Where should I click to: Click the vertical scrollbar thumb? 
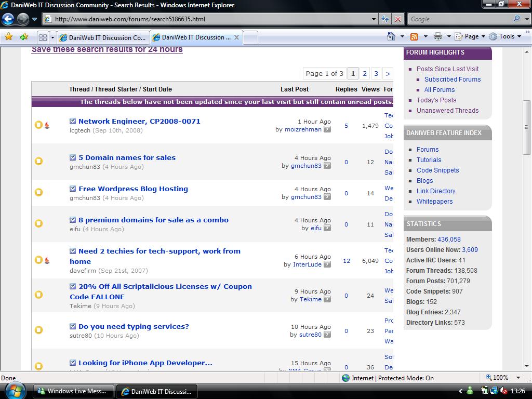tap(526, 127)
